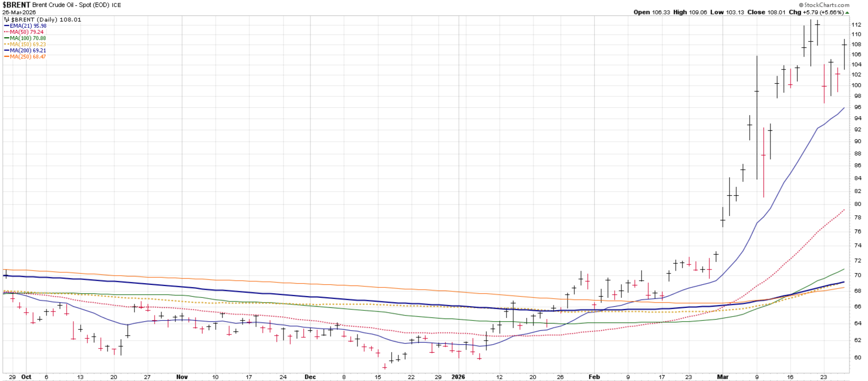Click the Feb label on the date axis
The height and width of the screenshot is (381, 868).
(x=594, y=377)
